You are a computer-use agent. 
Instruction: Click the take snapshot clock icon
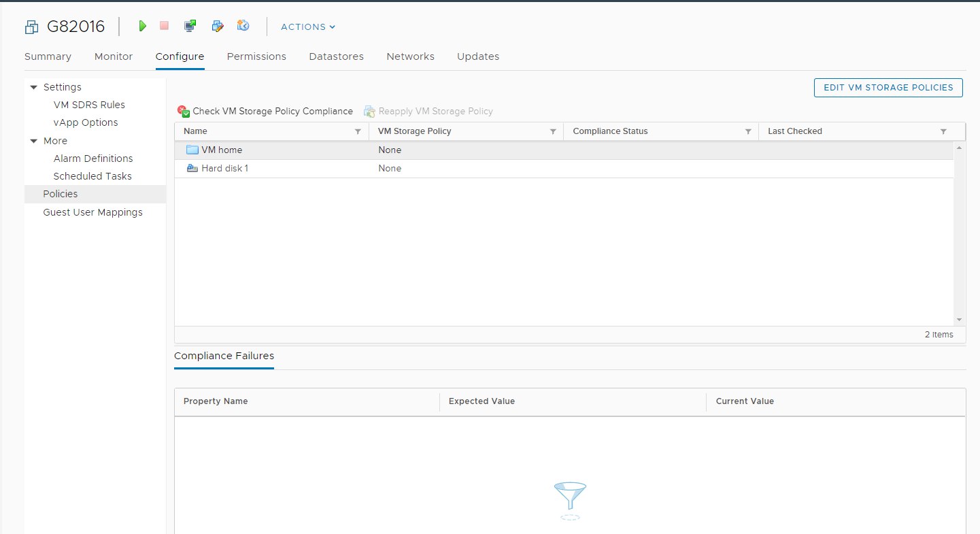coord(243,26)
